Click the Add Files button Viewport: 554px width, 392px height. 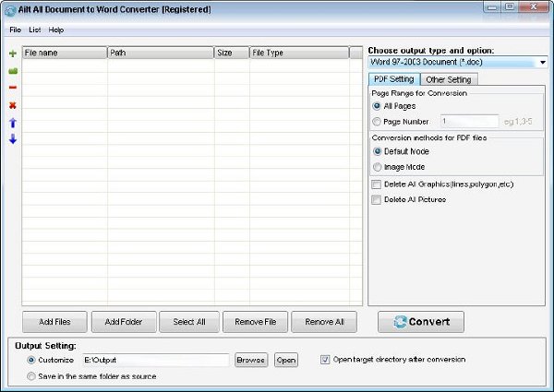click(54, 322)
